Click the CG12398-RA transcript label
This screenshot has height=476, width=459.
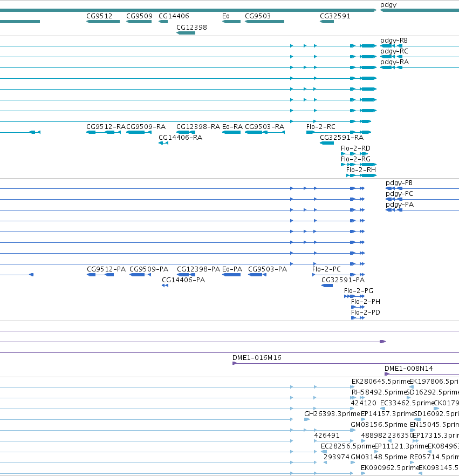click(198, 127)
